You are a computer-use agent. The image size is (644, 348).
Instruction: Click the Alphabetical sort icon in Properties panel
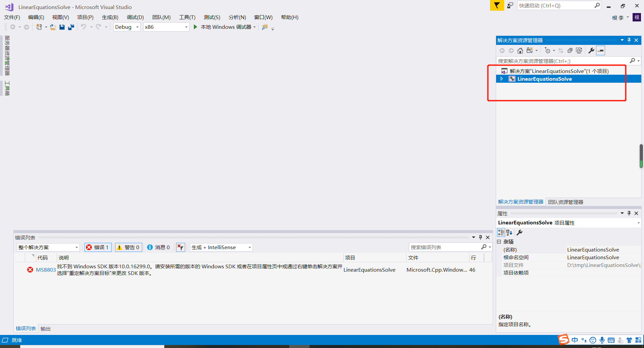[x=509, y=232]
